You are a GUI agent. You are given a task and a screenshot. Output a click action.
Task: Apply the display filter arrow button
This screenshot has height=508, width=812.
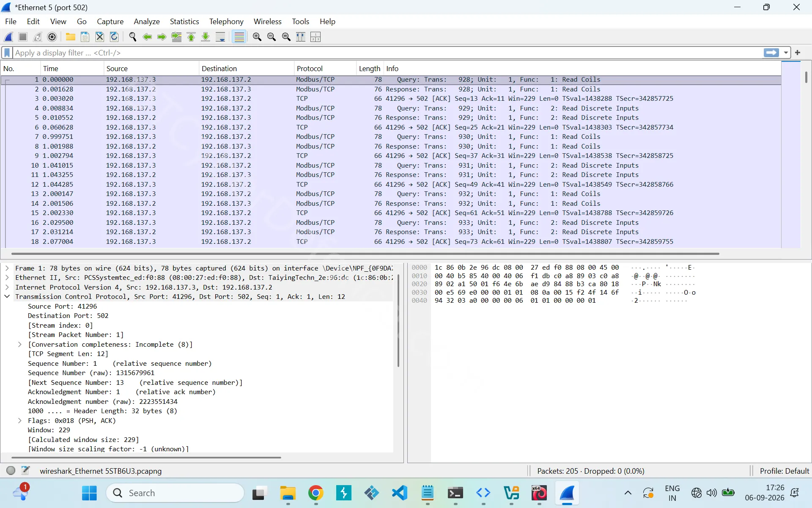771,52
